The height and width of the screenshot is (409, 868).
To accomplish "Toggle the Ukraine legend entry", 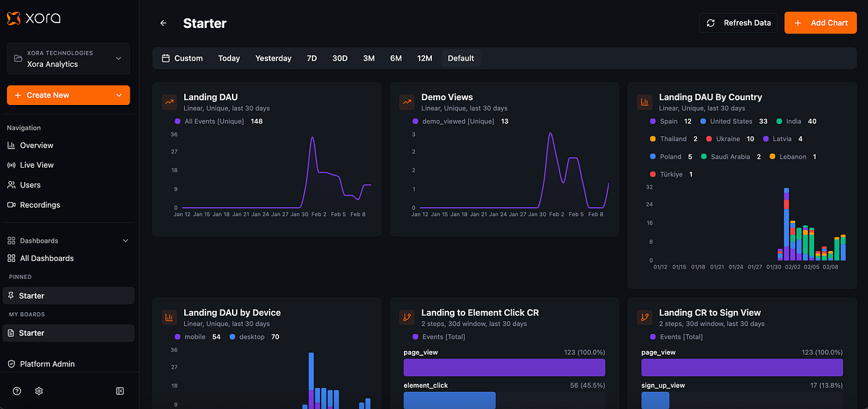I will point(730,139).
